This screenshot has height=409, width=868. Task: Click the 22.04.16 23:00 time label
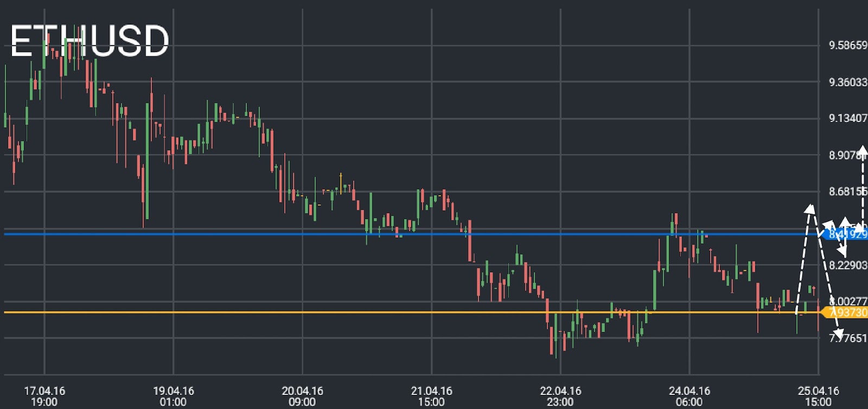click(x=560, y=397)
